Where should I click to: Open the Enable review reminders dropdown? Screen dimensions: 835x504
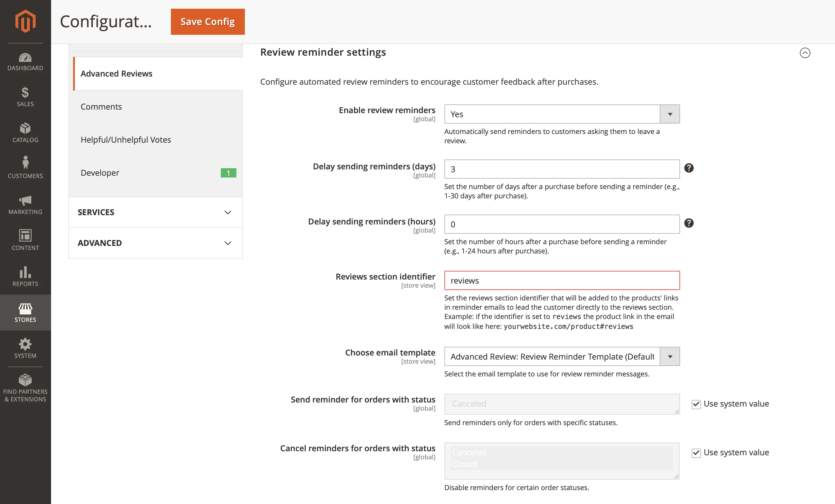tap(670, 114)
